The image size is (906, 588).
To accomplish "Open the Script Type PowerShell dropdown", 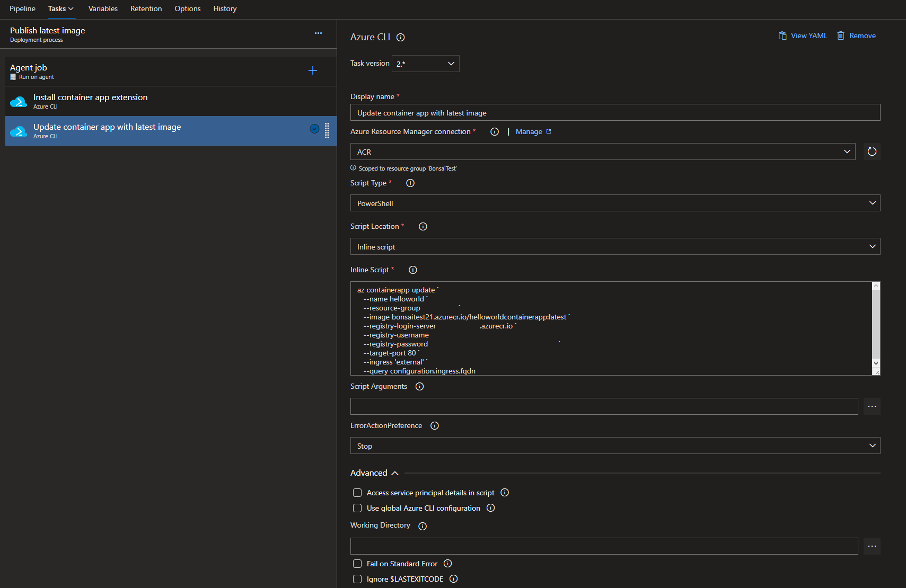I will (x=615, y=203).
